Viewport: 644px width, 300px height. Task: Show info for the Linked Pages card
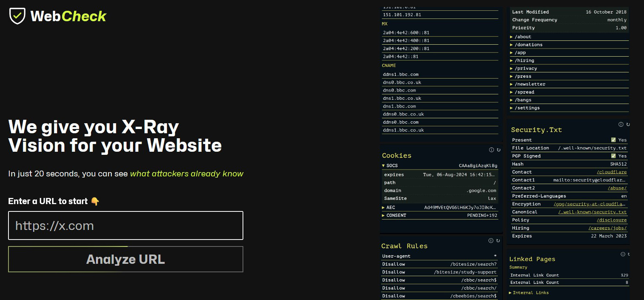[x=623, y=254]
